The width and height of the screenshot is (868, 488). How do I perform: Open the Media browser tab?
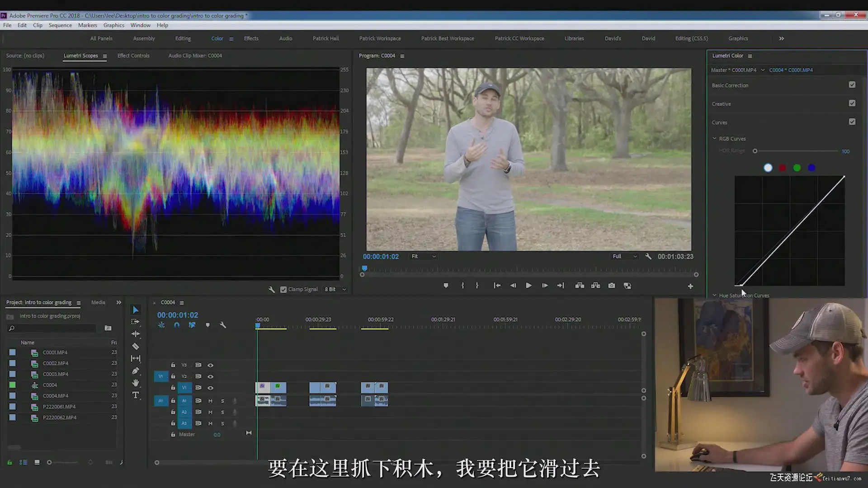tap(98, 302)
